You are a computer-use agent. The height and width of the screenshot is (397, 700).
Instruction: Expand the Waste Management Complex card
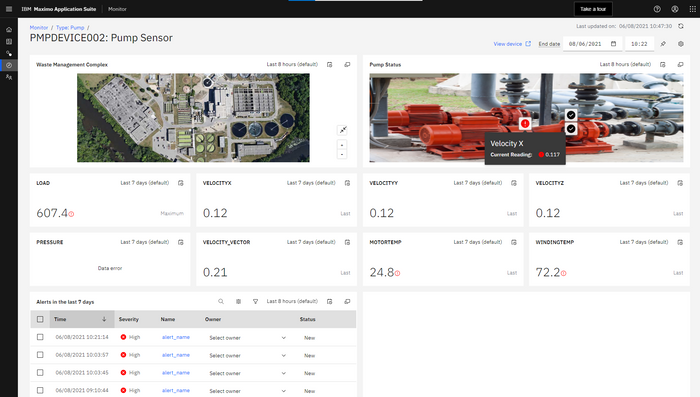click(x=347, y=64)
